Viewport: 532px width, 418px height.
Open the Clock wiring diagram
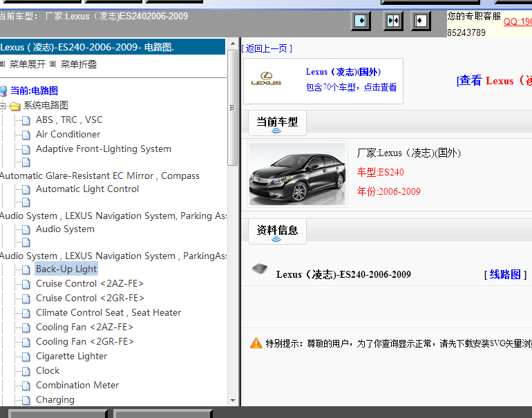point(48,370)
